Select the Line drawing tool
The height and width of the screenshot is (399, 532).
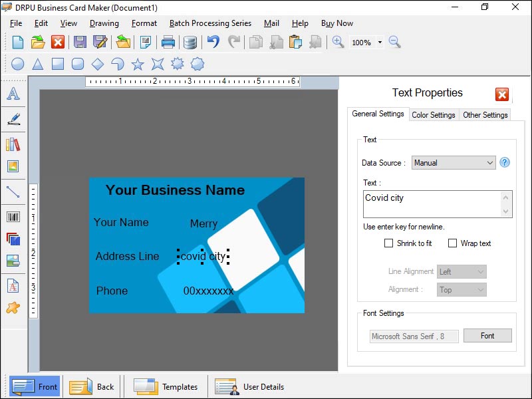tap(13, 193)
